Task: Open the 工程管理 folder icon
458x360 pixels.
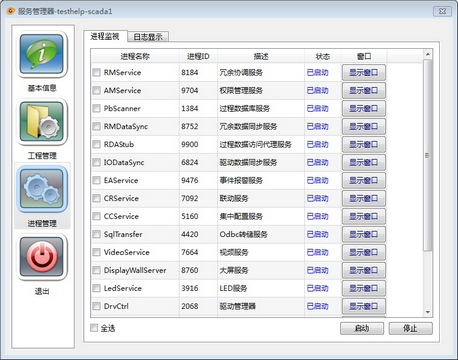Action: pos(42,122)
